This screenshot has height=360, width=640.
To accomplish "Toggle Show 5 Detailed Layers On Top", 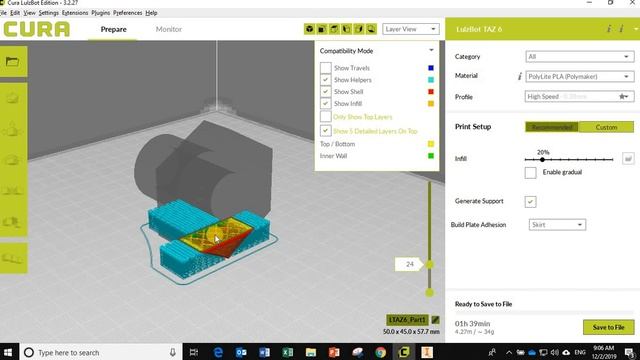I will pos(325,131).
